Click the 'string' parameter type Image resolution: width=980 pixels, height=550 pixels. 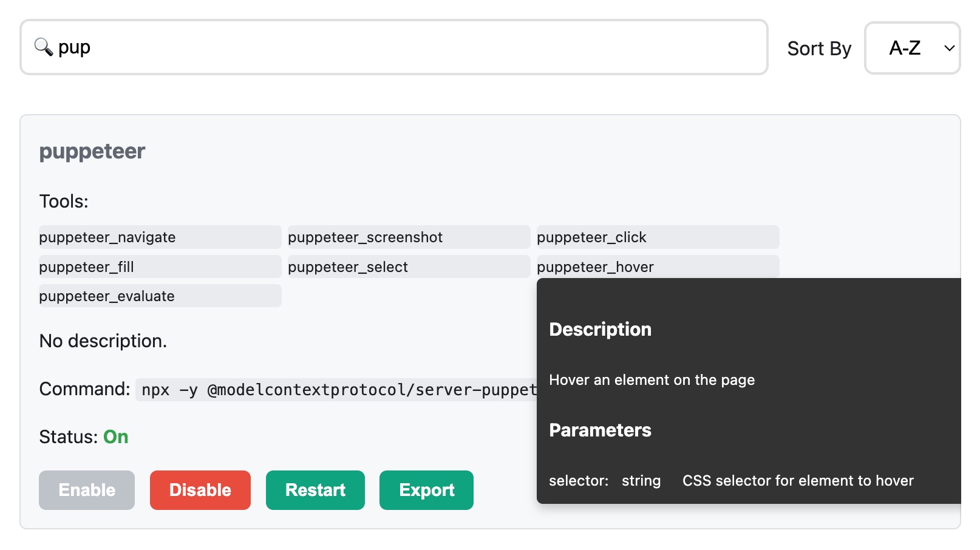point(641,481)
